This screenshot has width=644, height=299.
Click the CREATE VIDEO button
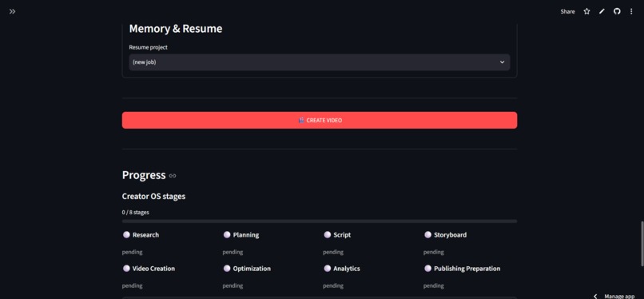click(x=320, y=121)
